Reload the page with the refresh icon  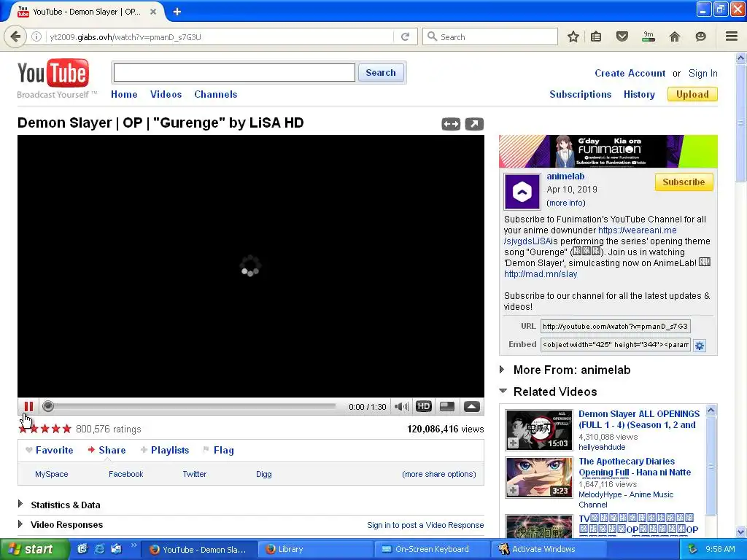[406, 36]
